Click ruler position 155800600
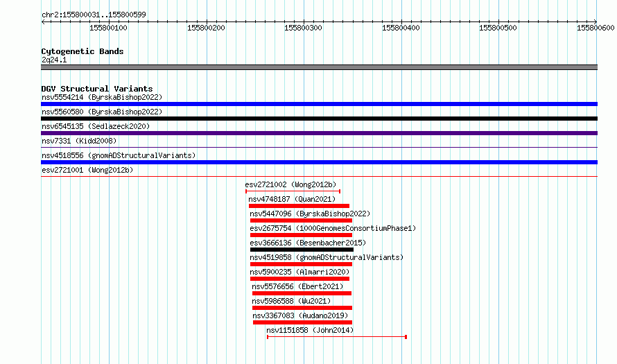The image size is (617, 364). pyautogui.click(x=596, y=28)
